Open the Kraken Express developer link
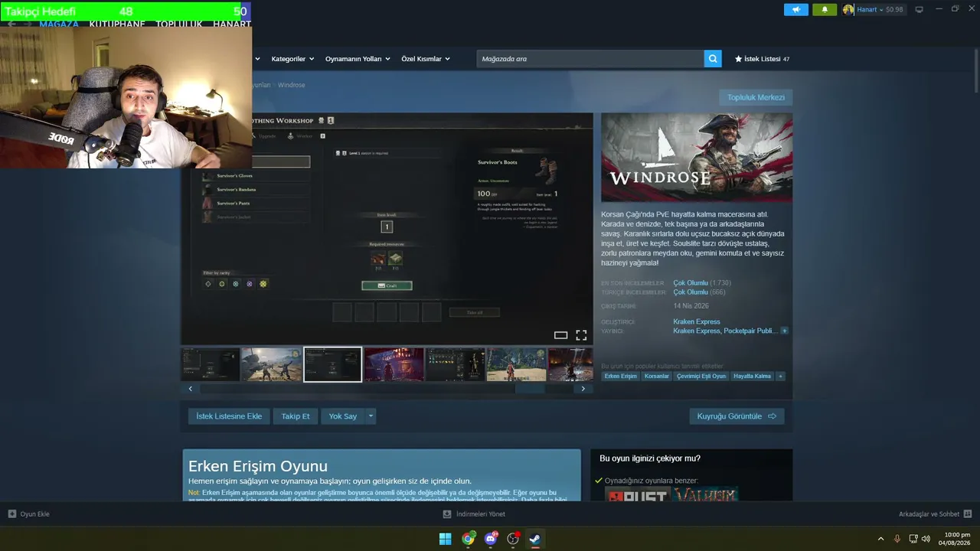Image resolution: width=980 pixels, height=551 pixels. pos(697,321)
